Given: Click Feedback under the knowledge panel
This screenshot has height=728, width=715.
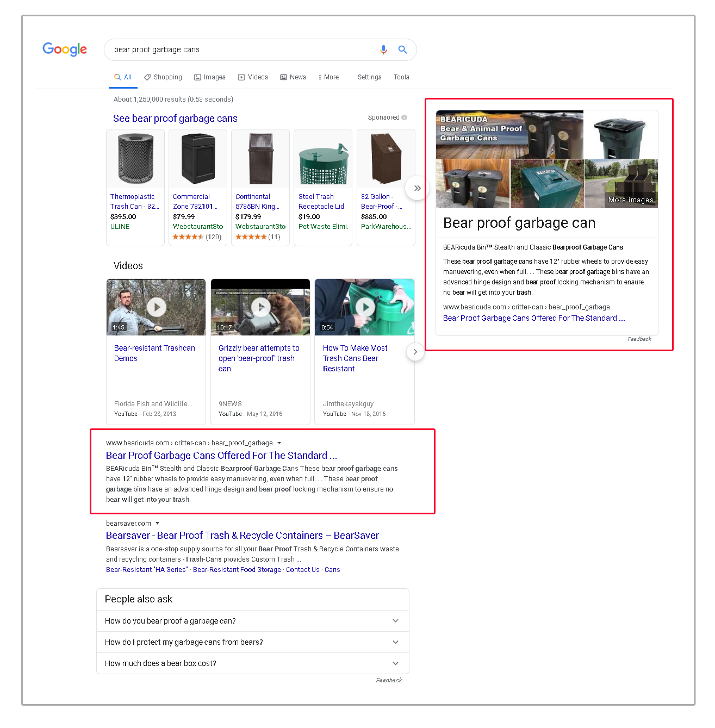Looking at the screenshot, I should point(639,339).
